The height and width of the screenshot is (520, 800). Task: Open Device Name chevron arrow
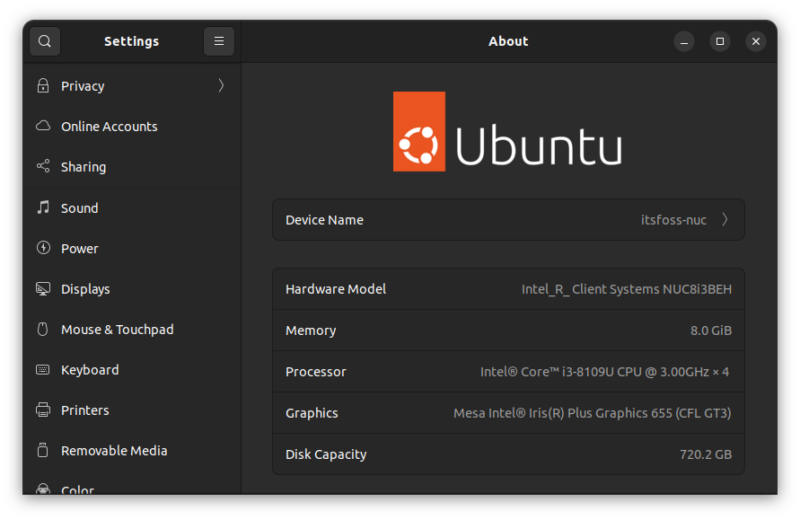[724, 219]
